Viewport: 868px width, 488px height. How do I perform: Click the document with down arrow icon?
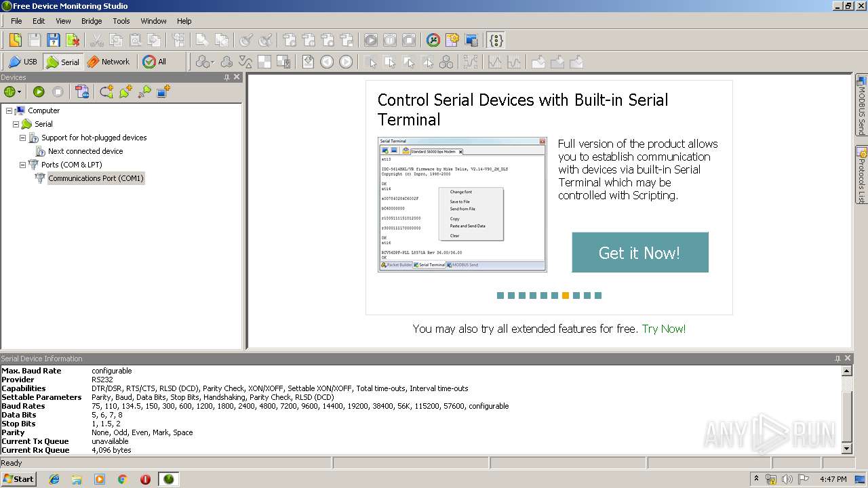[308, 62]
